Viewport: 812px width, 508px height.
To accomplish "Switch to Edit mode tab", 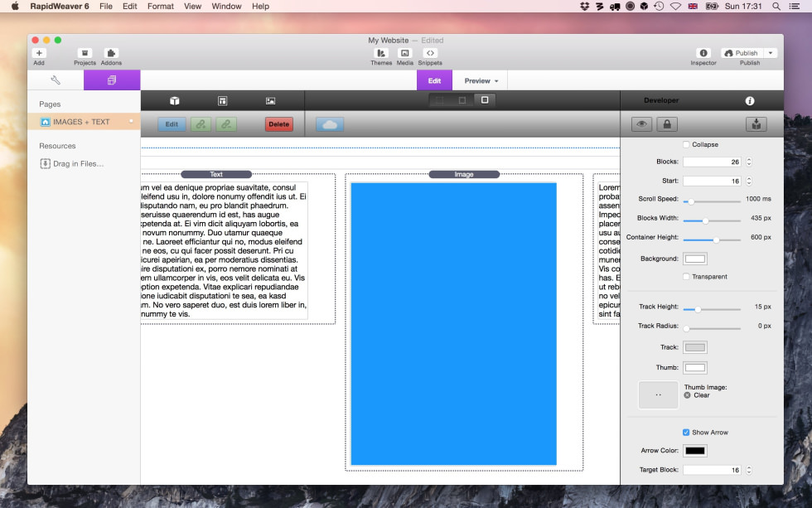I will (434, 80).
